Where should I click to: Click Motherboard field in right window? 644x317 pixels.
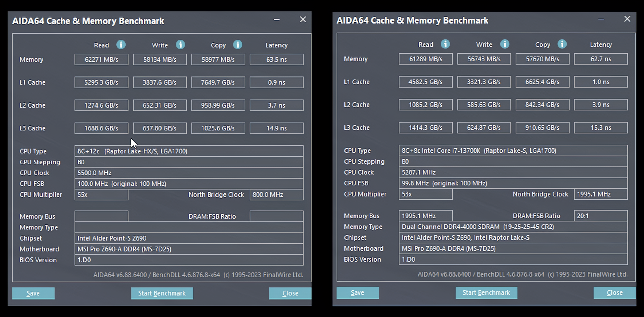pyautogui.click(x=513, y=248)
